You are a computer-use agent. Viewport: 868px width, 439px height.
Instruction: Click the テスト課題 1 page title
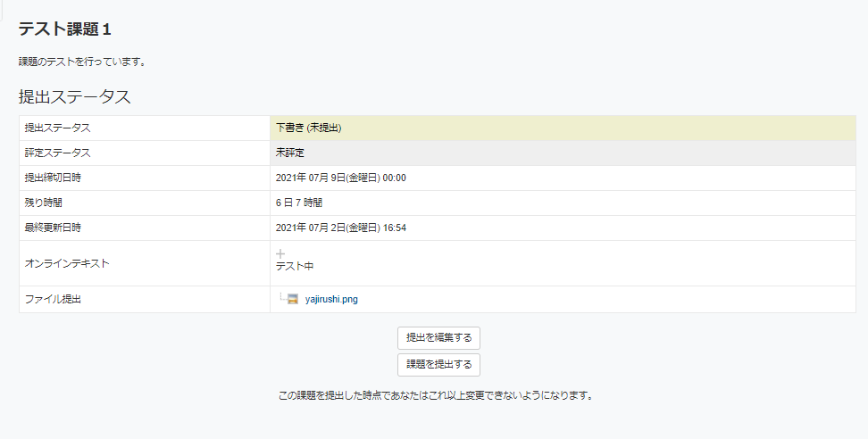click(65, 29)
